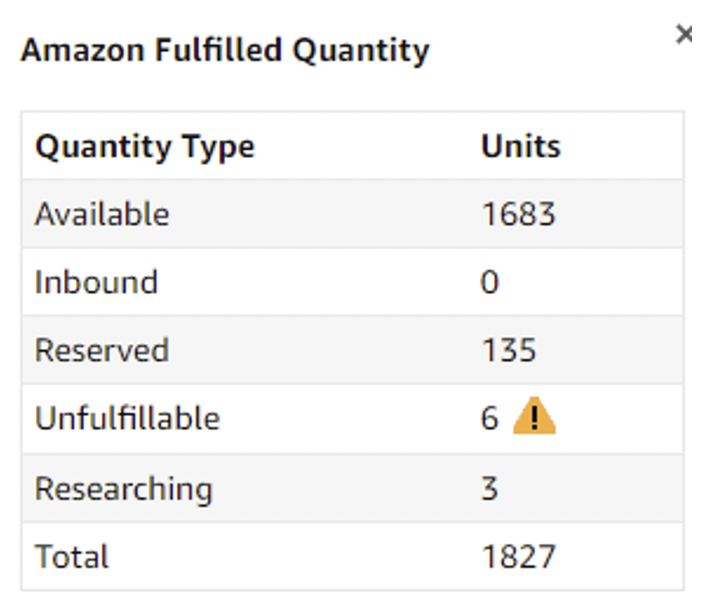The width and height of the screenshot is (726, 612).
Task: Select the Total row label
Action: pos(72,556)
